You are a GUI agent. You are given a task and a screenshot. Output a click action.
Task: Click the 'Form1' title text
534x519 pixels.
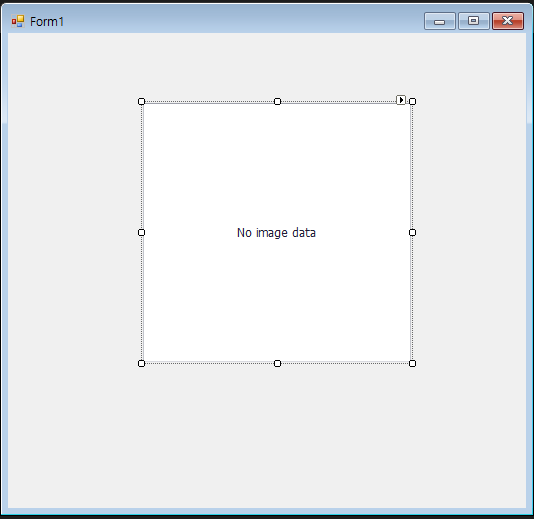(x=47, y=22)
